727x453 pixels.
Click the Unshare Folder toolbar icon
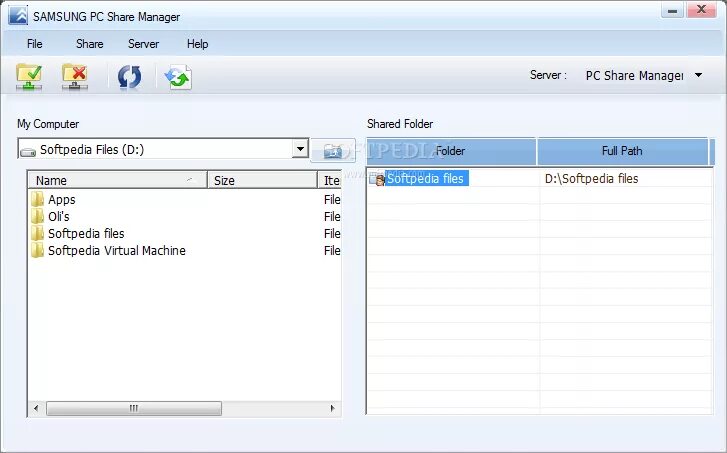[75, 77]
